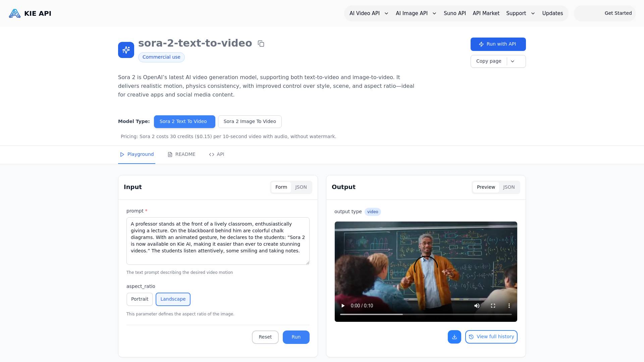Switch model type to Sora 2 Image To Video

coord(250,122)
